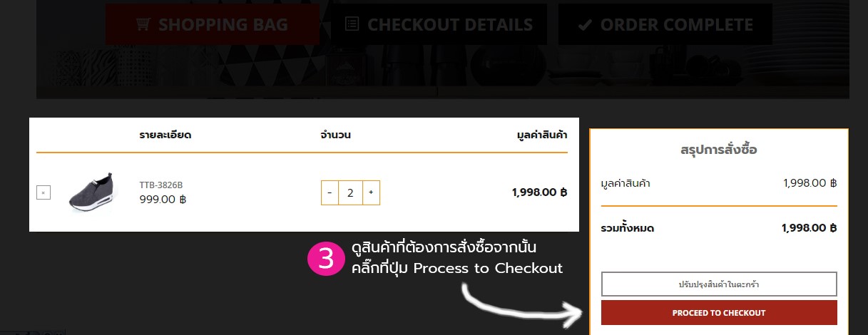Click the จำนวน column header
This screenshot has width=868, height=335.
[x=336, y=135]
